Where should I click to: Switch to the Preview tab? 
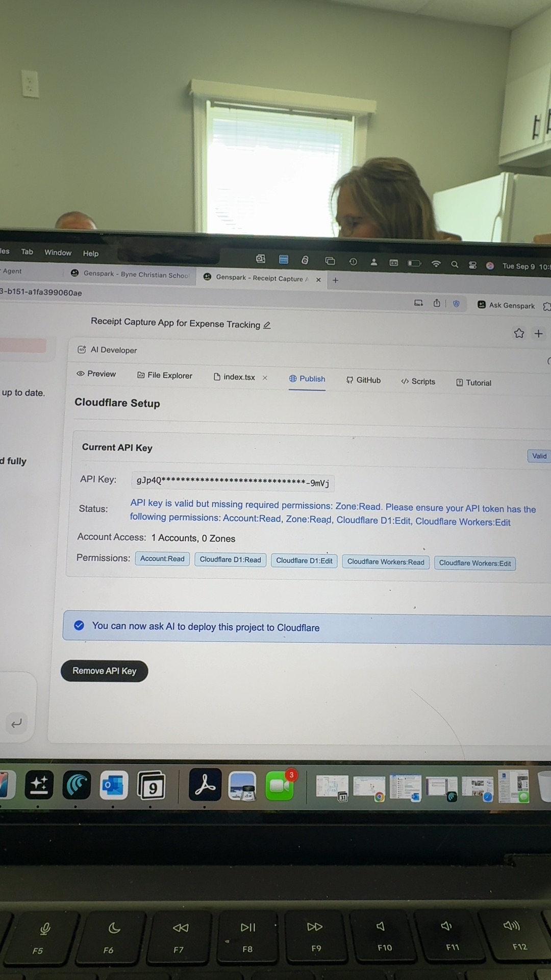(96, 374)
